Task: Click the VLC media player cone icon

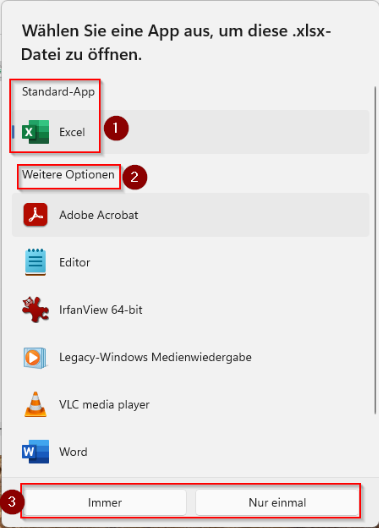Action: [x=35, y=404]
